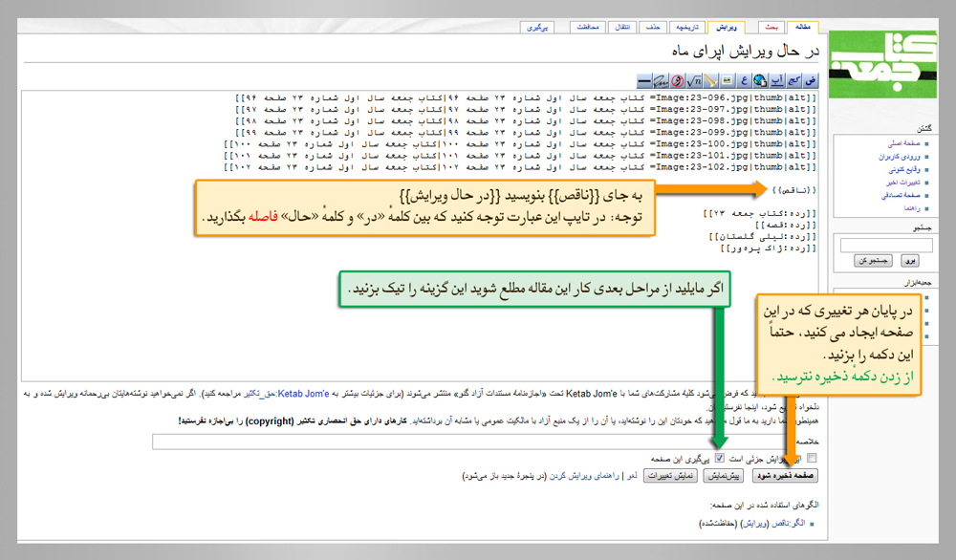Click the جستجو کن search button

[873, 261]
